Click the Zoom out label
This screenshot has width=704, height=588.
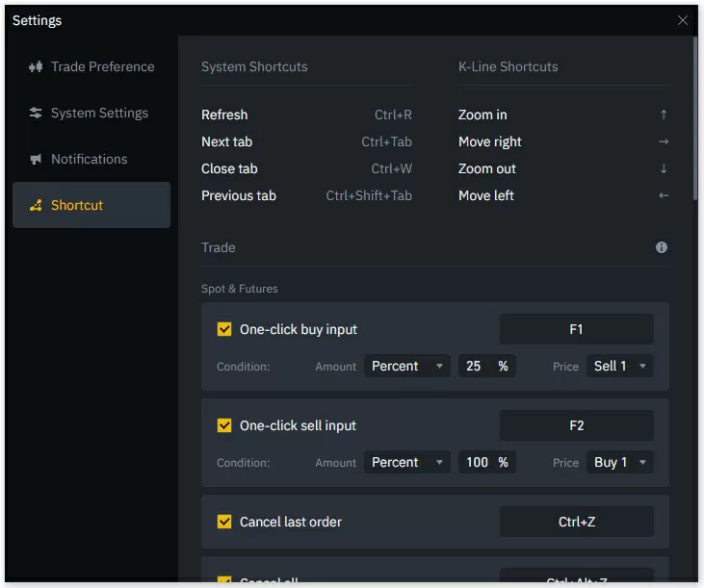[487, 168]
